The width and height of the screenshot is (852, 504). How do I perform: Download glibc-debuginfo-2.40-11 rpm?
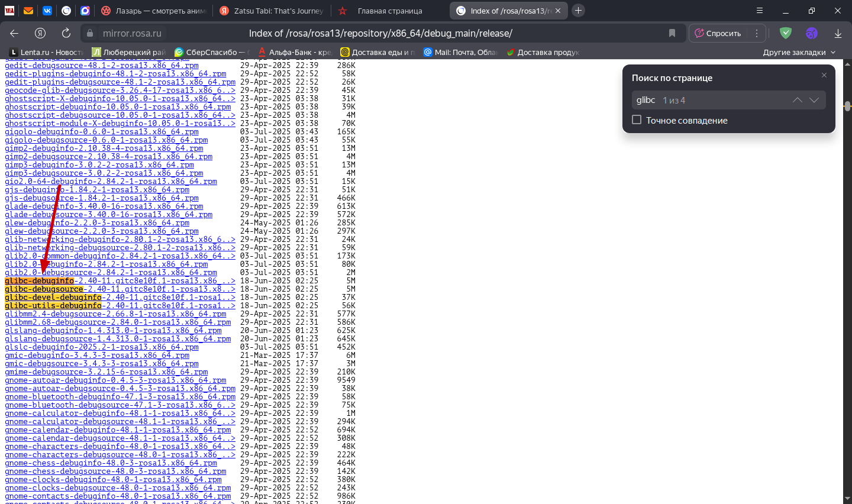[x=120, y=281]
